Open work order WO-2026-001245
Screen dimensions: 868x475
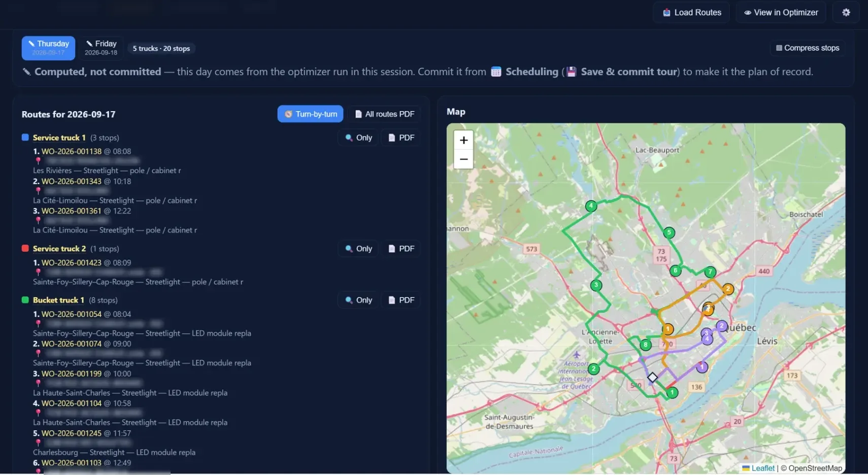coord(72,433)
